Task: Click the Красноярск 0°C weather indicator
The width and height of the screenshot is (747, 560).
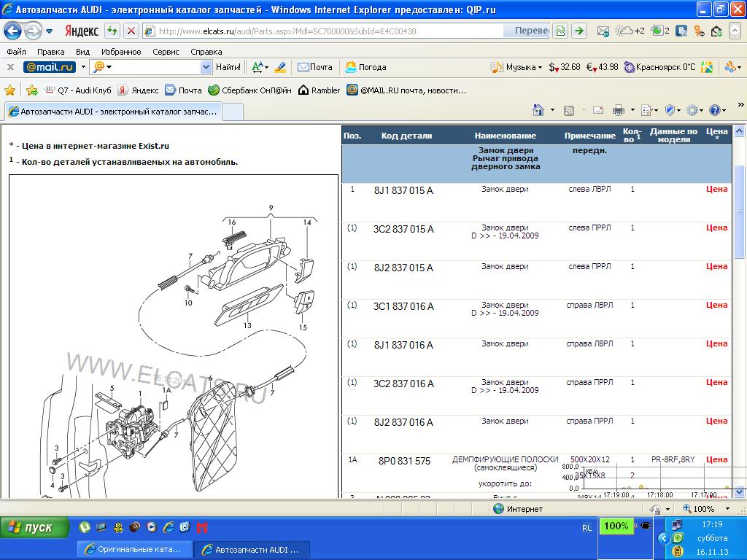Action: click(x=659, y=67)
